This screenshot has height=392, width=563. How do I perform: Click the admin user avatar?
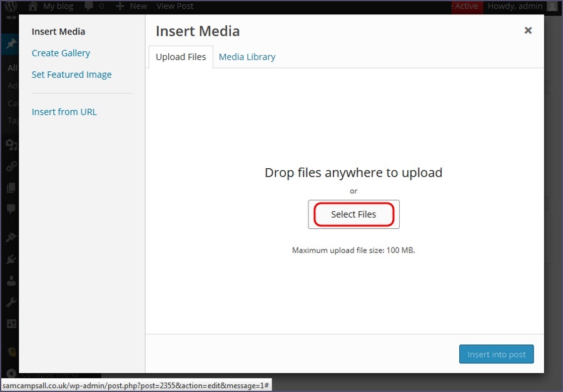(551, 6)
